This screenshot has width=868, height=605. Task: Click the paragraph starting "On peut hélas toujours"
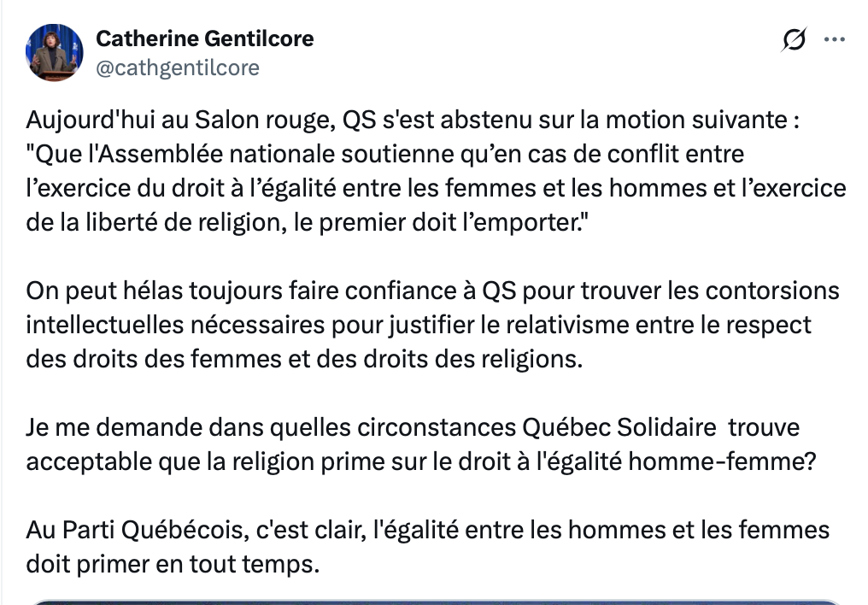click(x=432, y=291)
